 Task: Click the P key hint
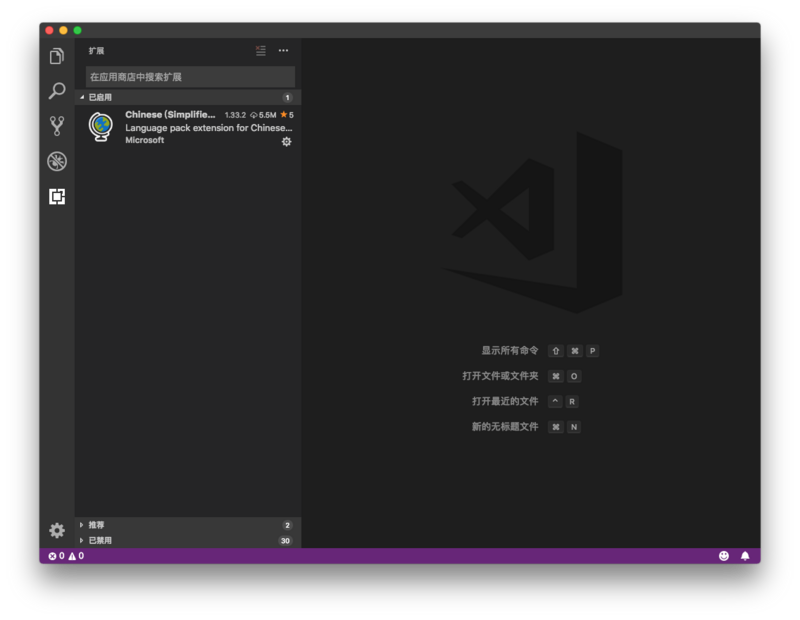[592, 351]
